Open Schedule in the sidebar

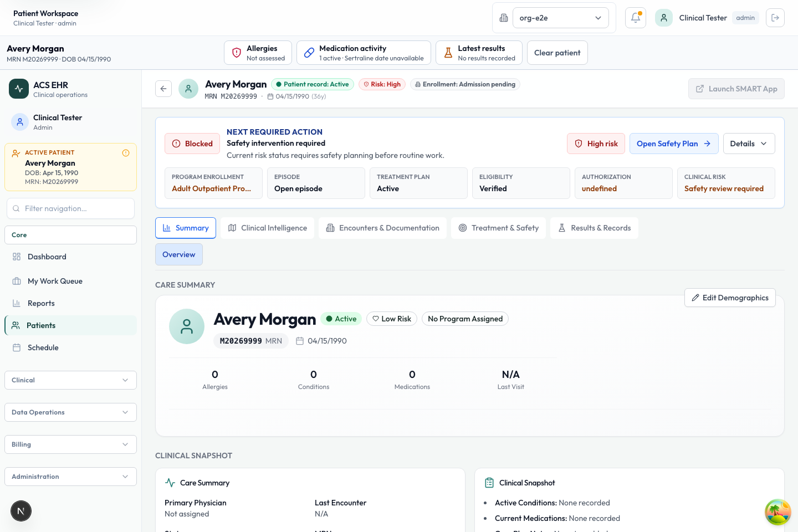[70, 347]
